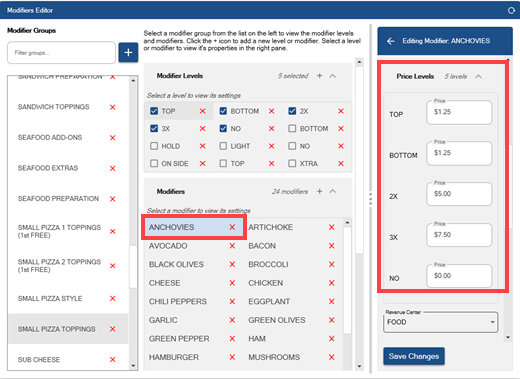Viewport: 520px width, 379px height.
Task: Remove the SMALL PIZZA STYLE group
Action: click(113, 298)
